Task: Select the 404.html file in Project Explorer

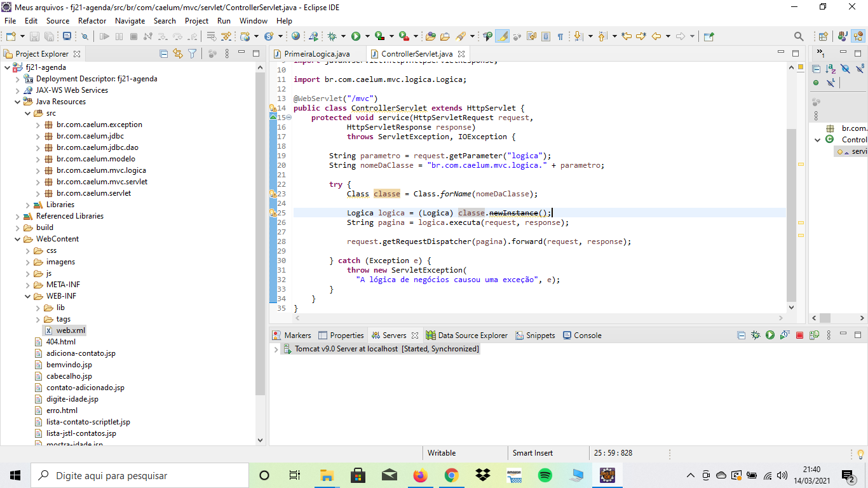Action: pos(60,342)
